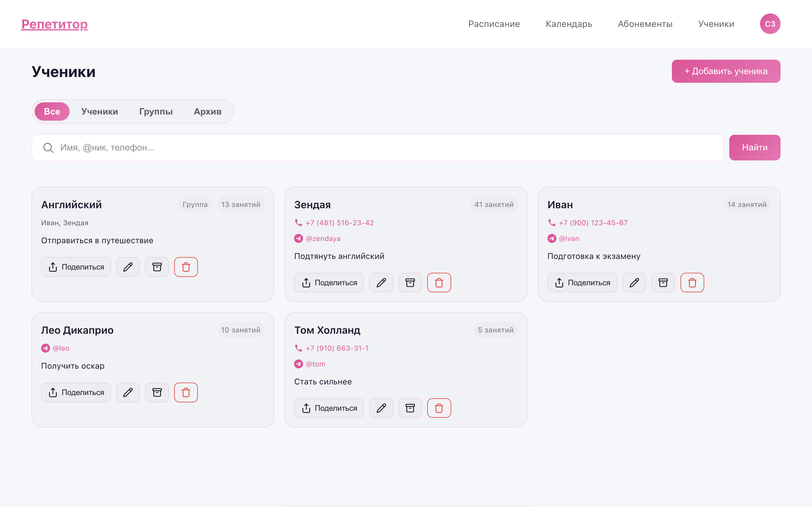The height and width of the screenshot is (507, 812).
Task: Select the Архив filter tab
Action: [x=207, y=111]
